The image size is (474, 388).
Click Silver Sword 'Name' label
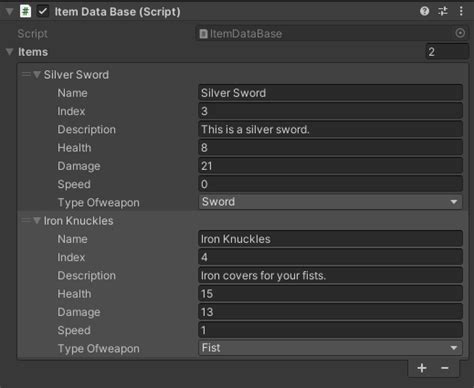(73, 93)
